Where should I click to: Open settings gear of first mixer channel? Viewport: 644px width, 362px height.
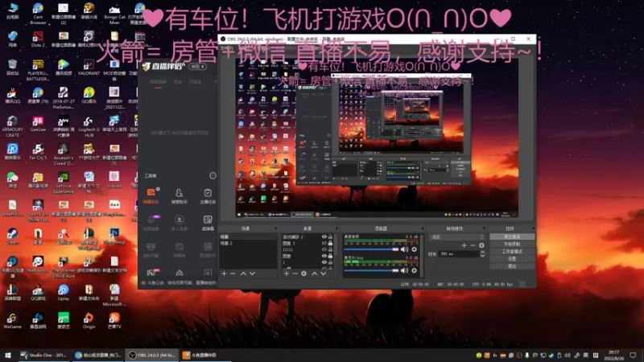(414, 249)
